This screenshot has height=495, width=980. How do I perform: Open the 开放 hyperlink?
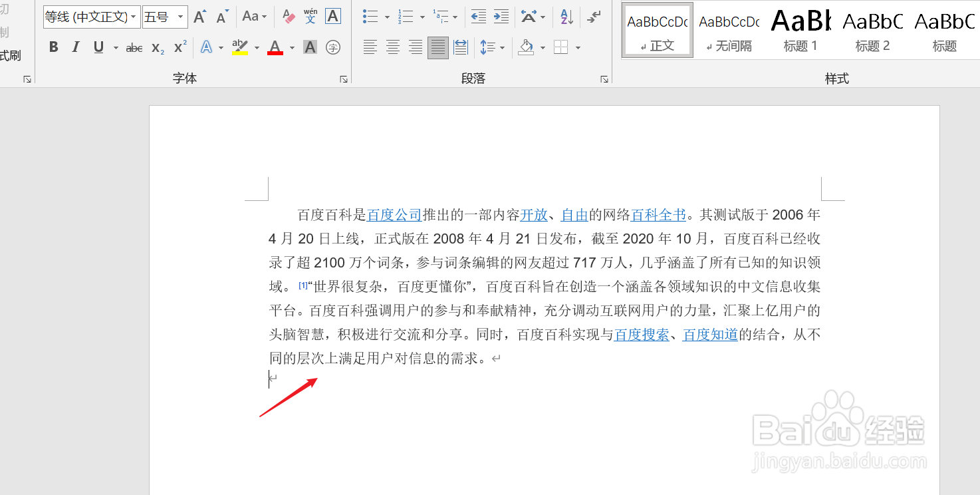coord(534,215)
